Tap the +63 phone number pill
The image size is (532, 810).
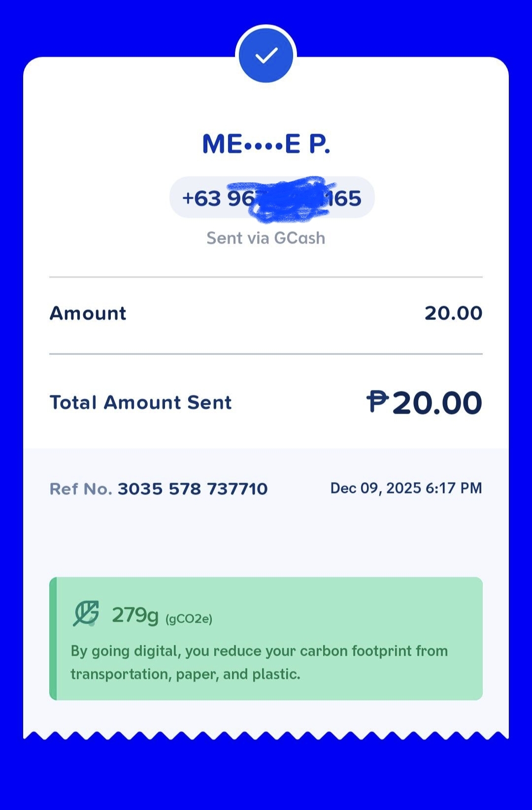point(272,198)
